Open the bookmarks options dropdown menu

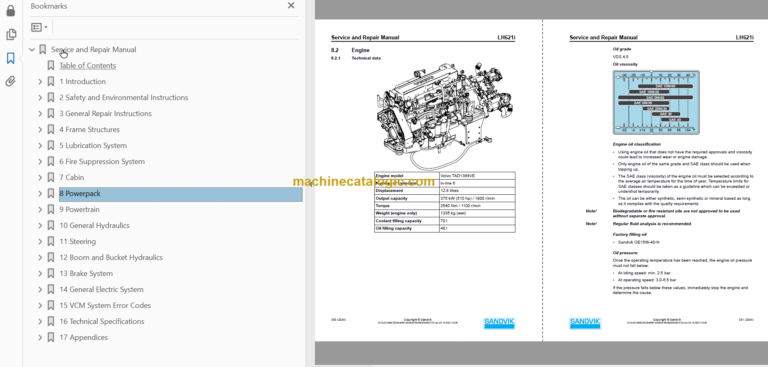pyautogui.click(x=39, y=27)
